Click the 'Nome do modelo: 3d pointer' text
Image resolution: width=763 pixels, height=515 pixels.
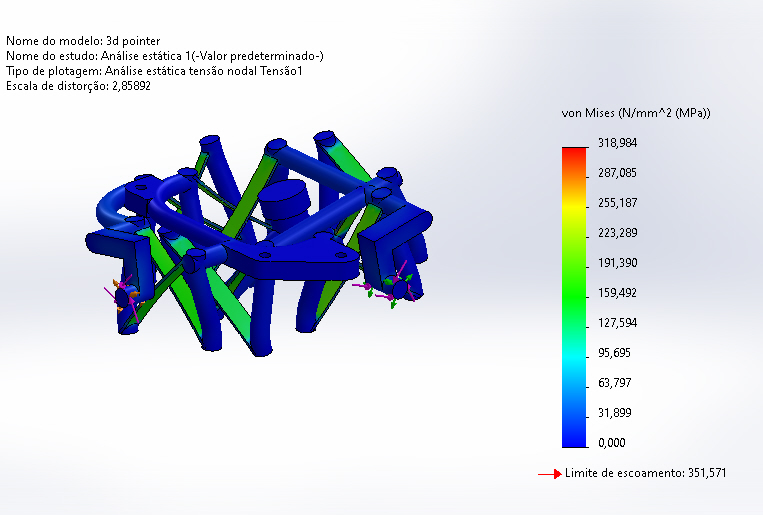point(83,41)
